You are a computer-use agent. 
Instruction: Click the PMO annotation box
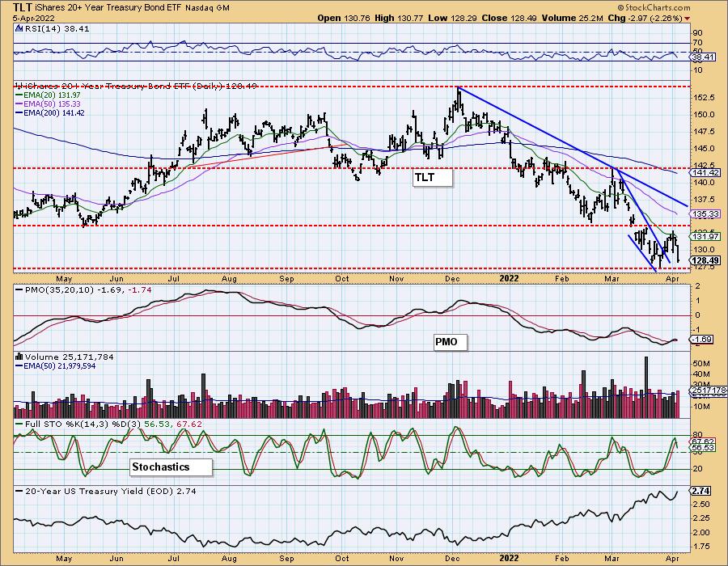click(450, 342)
